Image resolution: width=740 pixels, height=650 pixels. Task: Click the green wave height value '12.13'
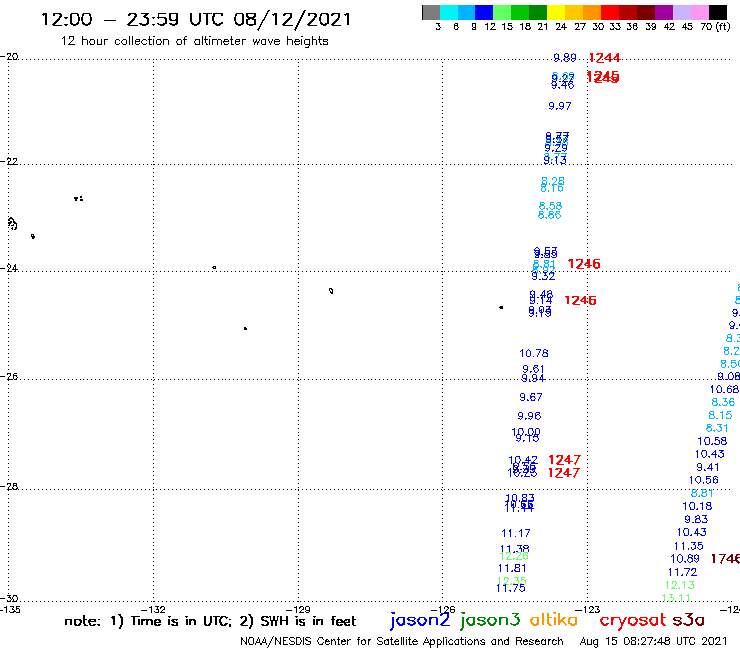pyautogui.click(x=680, y=585)
